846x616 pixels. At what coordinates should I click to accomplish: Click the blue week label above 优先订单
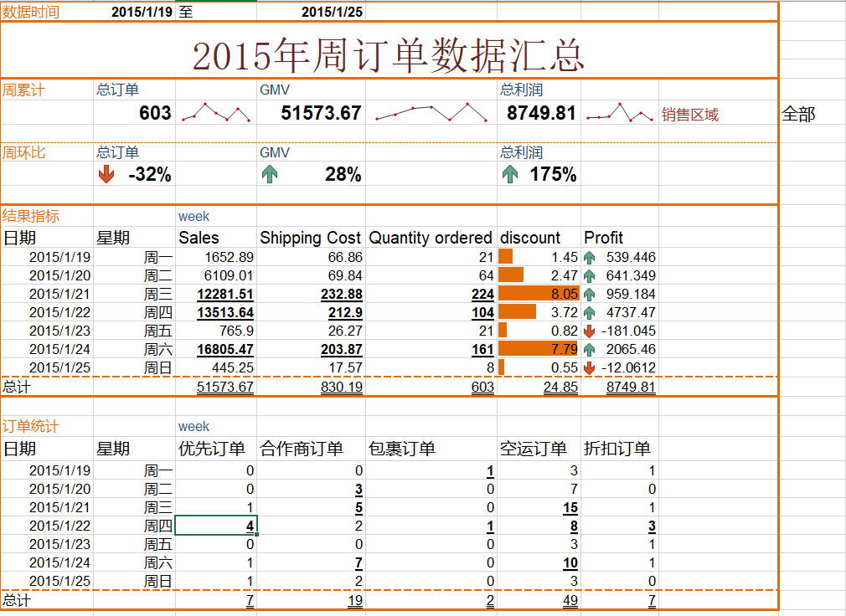click(193, 426)
